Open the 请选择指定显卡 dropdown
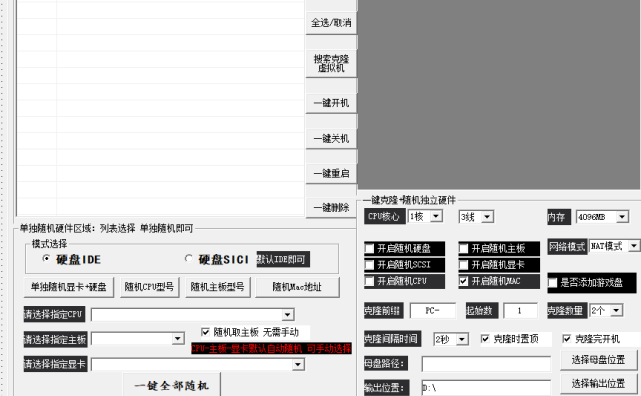 pyautogui.click(x=298, y=364)
